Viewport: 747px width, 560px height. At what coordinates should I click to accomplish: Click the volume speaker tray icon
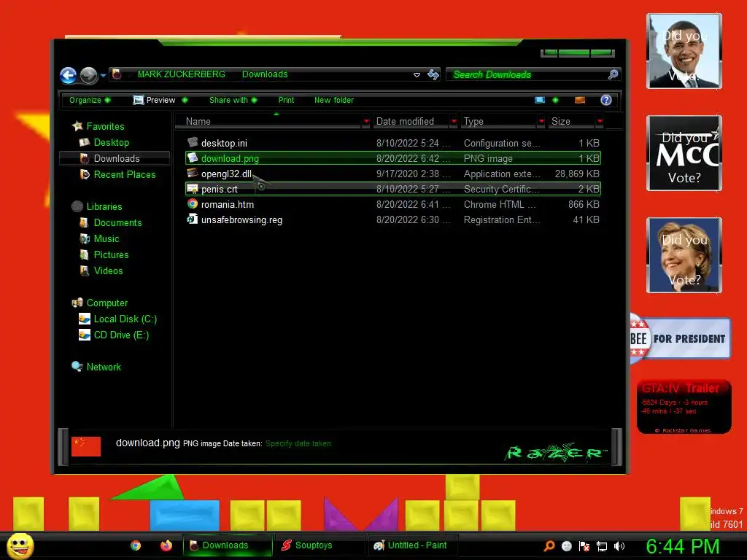coord(619,546)
